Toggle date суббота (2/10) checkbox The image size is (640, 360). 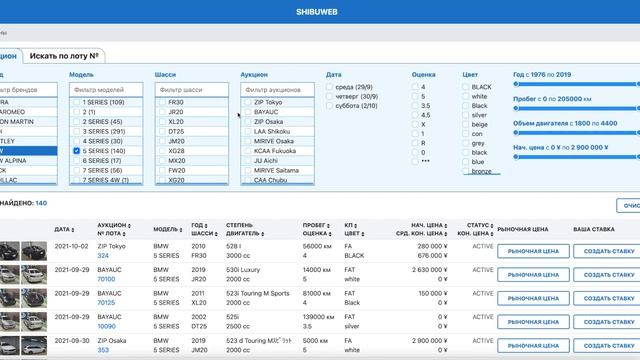[x=329, y=106]
